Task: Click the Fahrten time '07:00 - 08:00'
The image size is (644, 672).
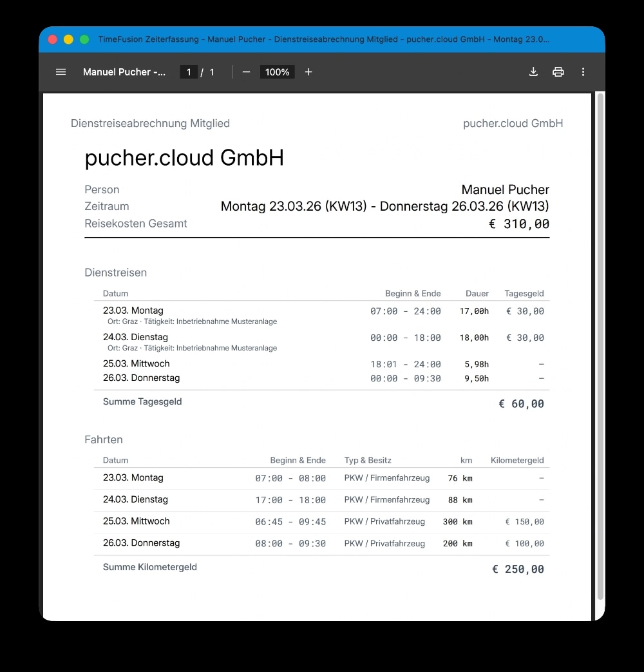Action: click(290, 478)
